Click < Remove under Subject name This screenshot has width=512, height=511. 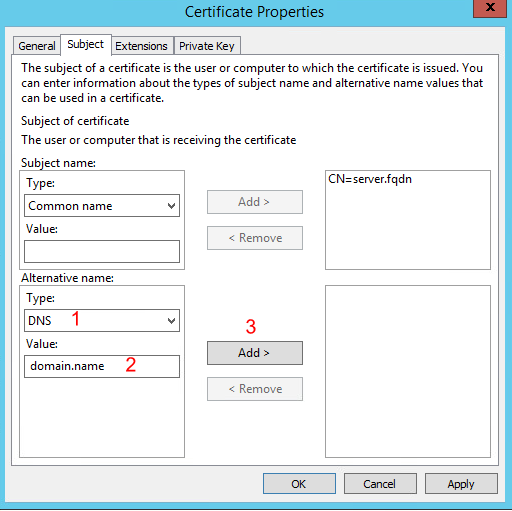(255, 238)
